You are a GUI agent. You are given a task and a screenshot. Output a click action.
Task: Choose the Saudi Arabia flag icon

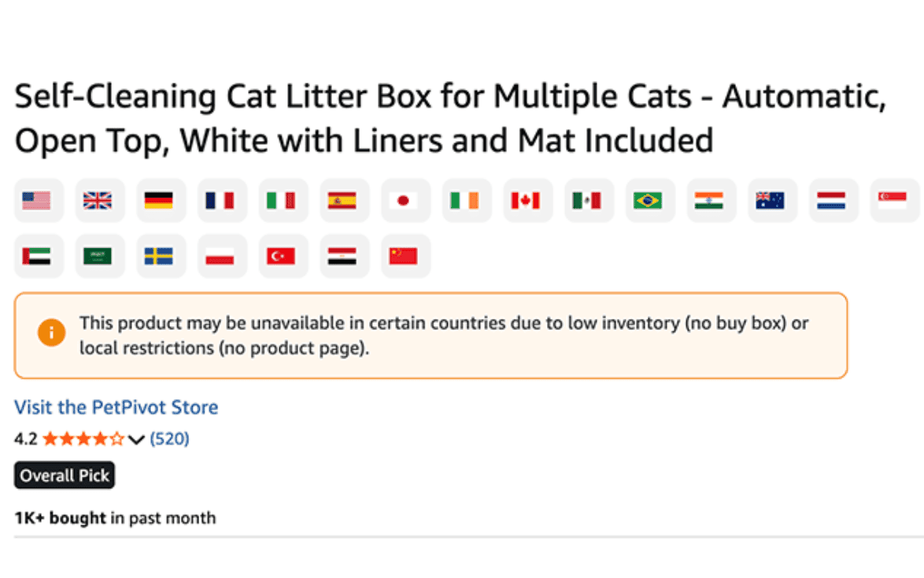98,256
